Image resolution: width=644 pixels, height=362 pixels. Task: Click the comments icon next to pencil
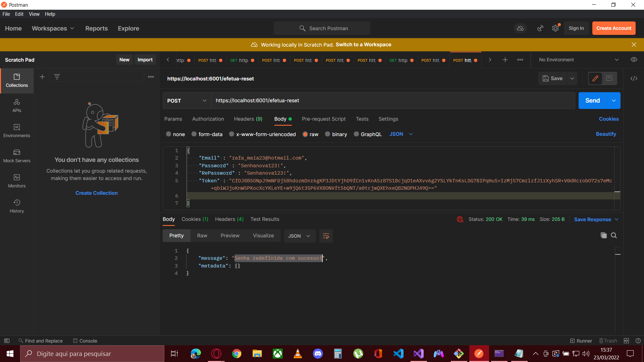click(x=609, y=78)
